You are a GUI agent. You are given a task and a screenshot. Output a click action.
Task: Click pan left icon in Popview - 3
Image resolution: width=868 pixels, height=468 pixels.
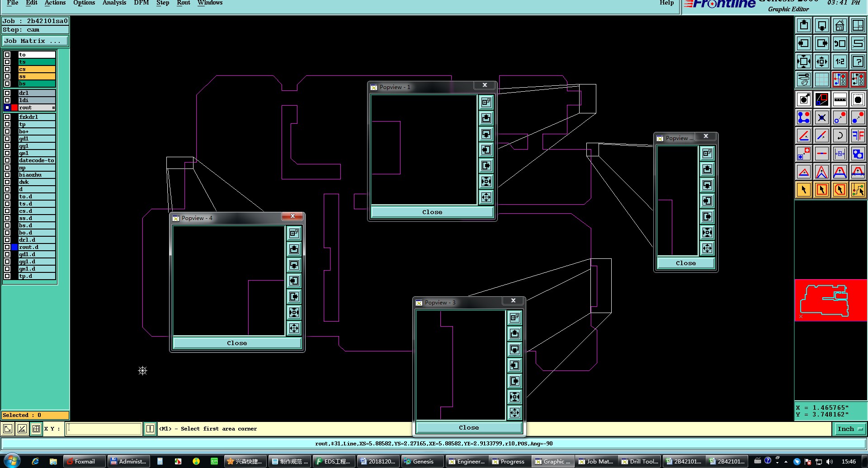point(514,365)
